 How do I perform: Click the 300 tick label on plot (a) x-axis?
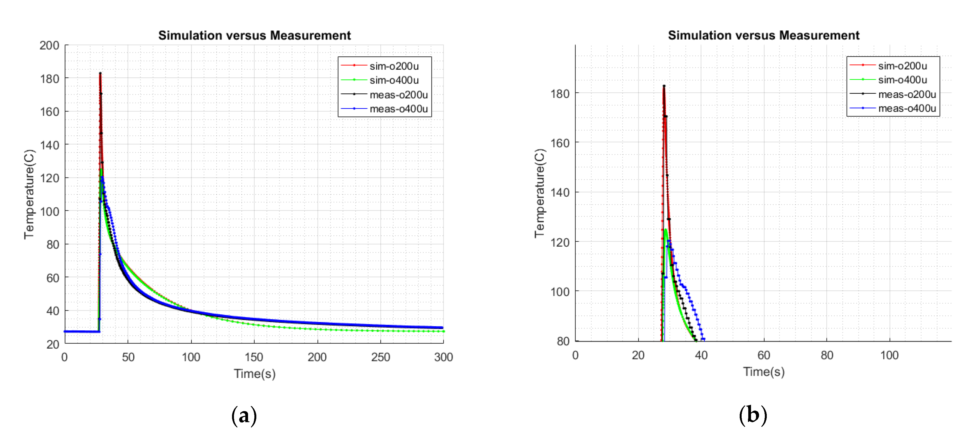pos(443,357)
